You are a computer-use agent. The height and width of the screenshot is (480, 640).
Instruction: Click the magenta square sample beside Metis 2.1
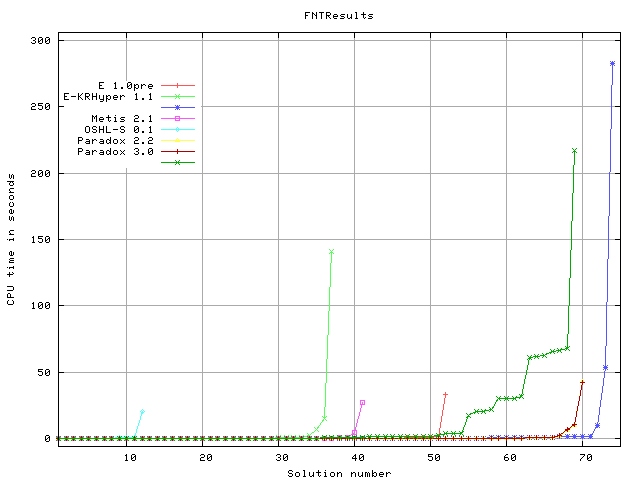pyautogui.click(x=178, y=119)
